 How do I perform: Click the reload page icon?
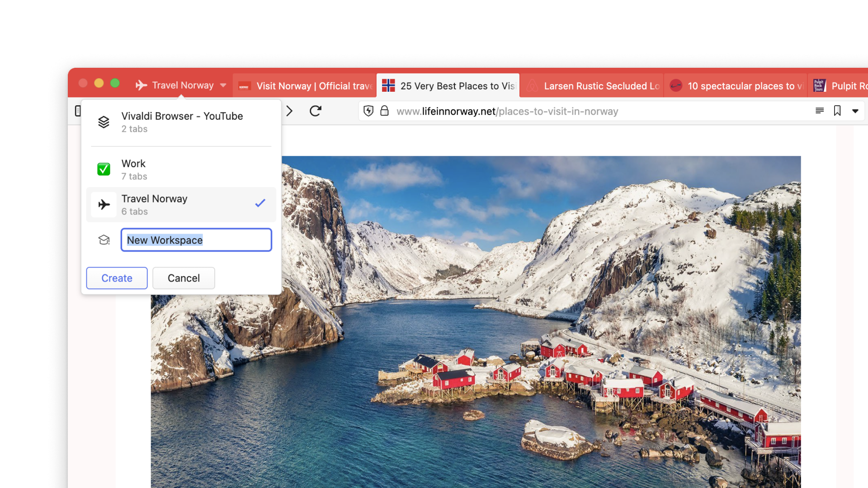tap(316, 111)
